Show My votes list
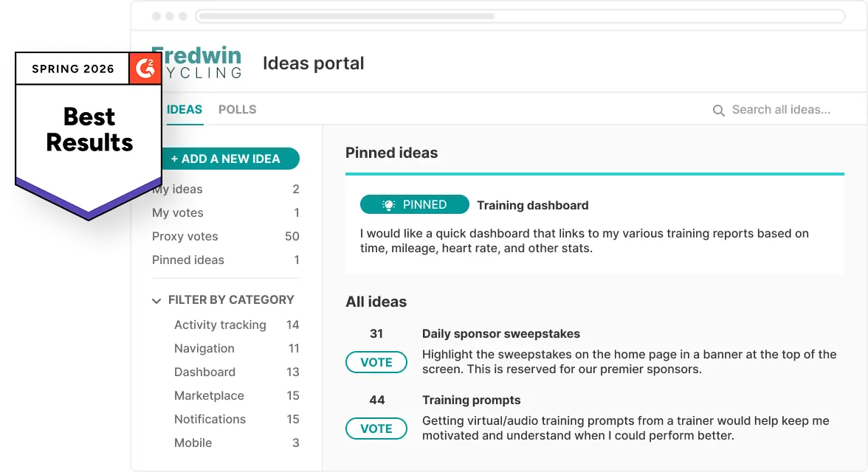Screen dimensions: 868x472 178,213
